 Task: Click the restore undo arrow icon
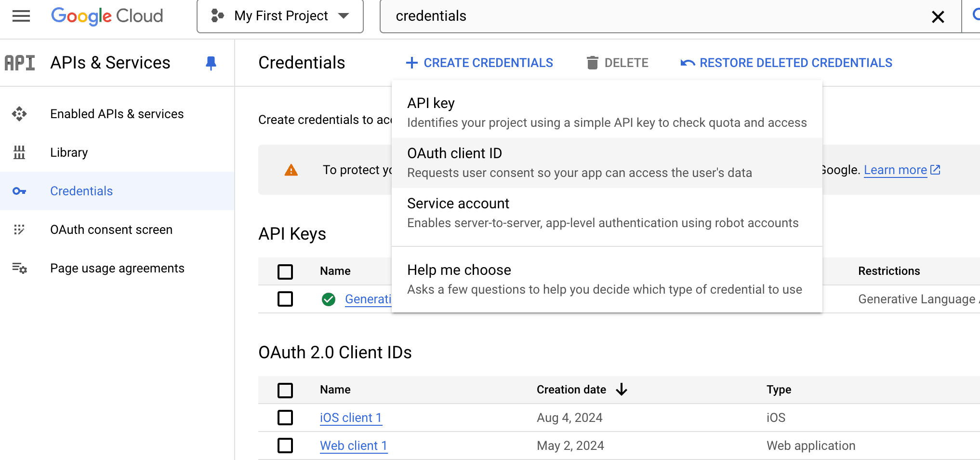point(688,63)
